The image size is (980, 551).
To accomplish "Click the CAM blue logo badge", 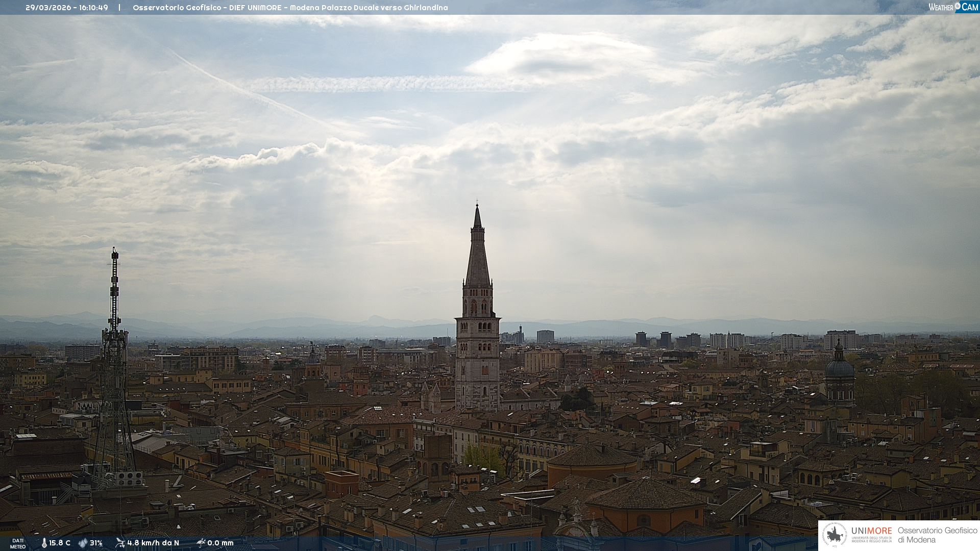I will 969,7.
